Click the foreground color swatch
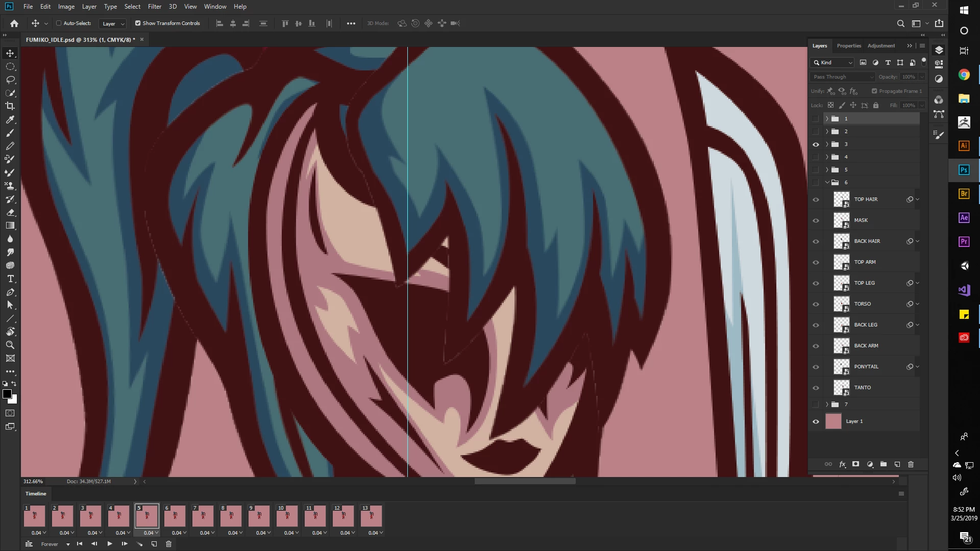Viewport: 980px width, 551px height. [7, 394]
